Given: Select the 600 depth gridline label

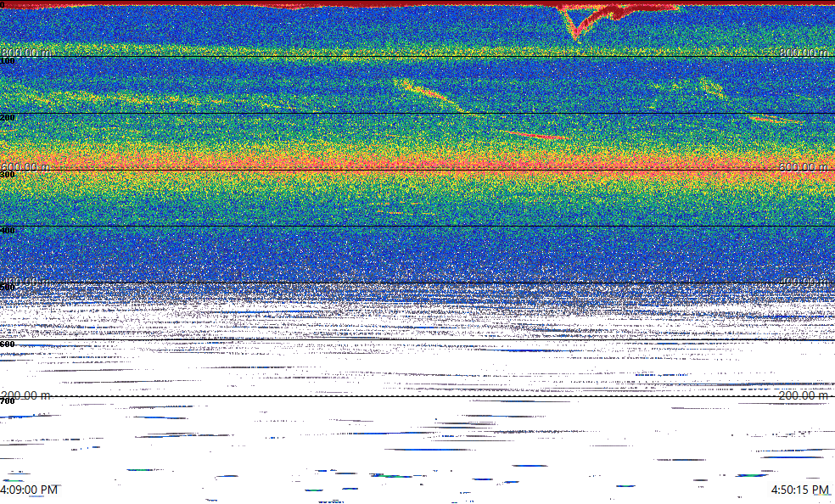Looking at the screenshot, I should [x=8, y=344].
